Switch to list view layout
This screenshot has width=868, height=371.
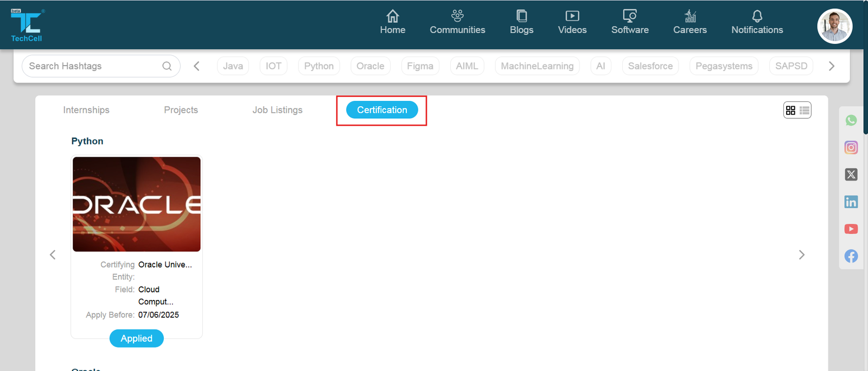[x=804, y=110]
